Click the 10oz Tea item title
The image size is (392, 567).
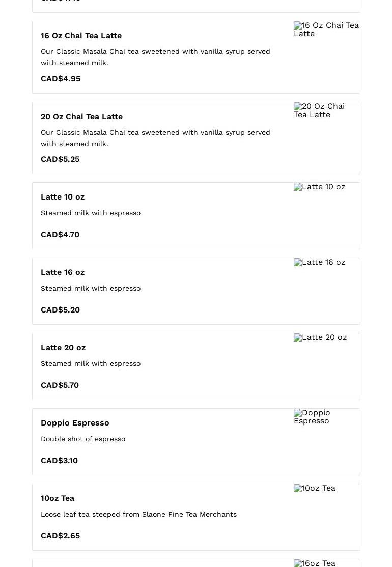pyautogui.click(x=58, y=498)
